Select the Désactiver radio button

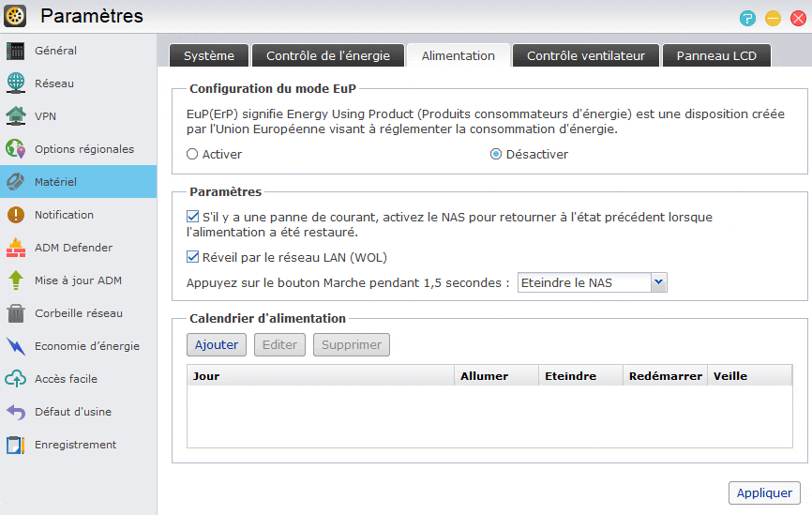[496, 155]
